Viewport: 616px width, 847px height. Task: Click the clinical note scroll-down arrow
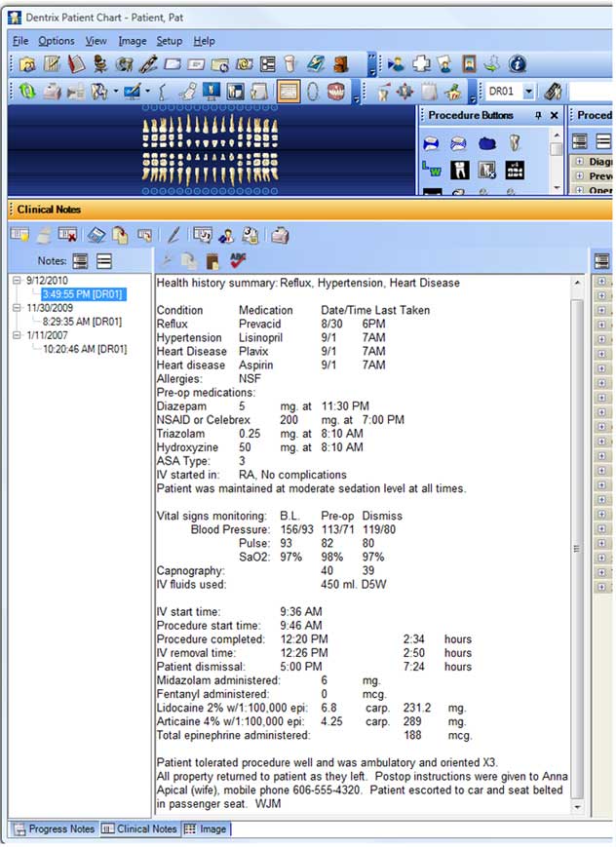(x=577, y=807)
